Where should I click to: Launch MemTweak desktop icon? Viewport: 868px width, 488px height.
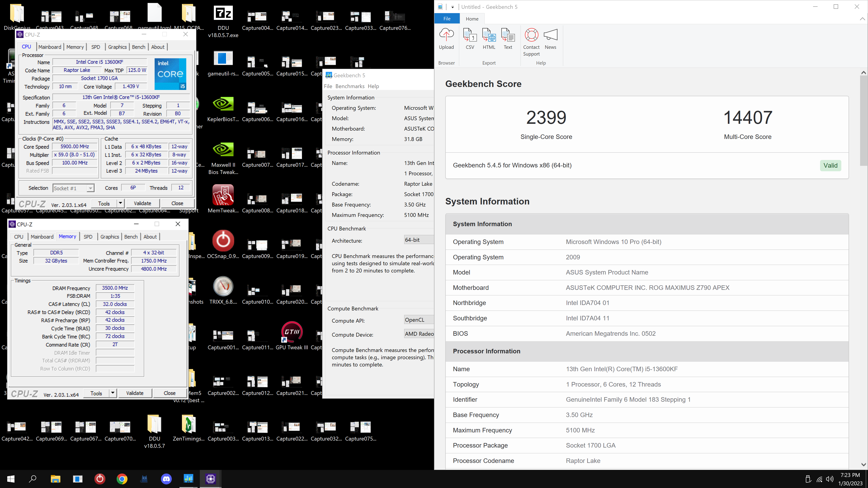pyautogui.click(x=223, y=199)
